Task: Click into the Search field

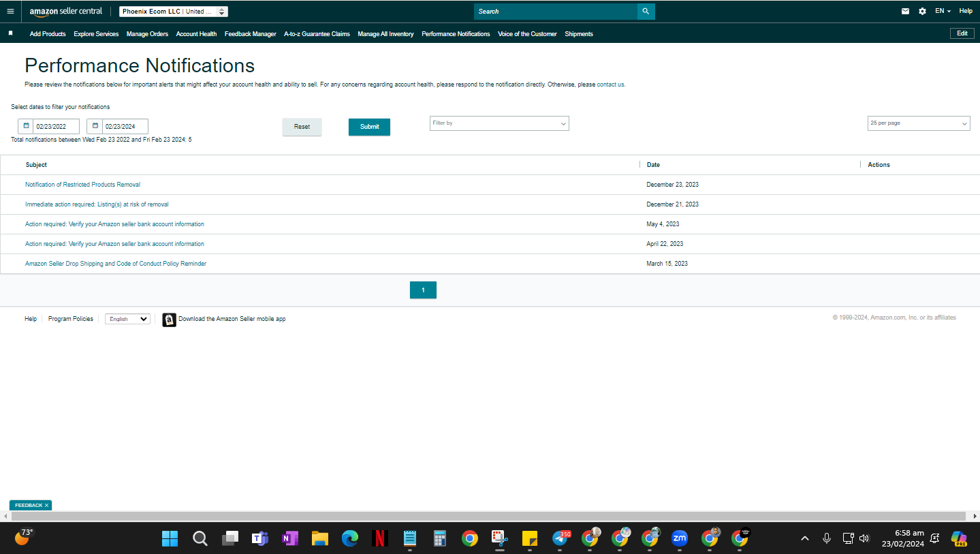Action: pyautogui.click(x=556, y=12)
